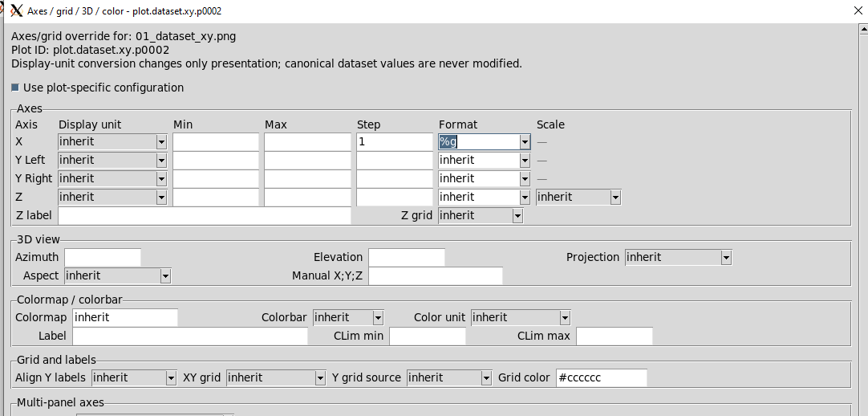Click the Axes/grid override for text line
The image size is (868, 416).
pos(124,37)
